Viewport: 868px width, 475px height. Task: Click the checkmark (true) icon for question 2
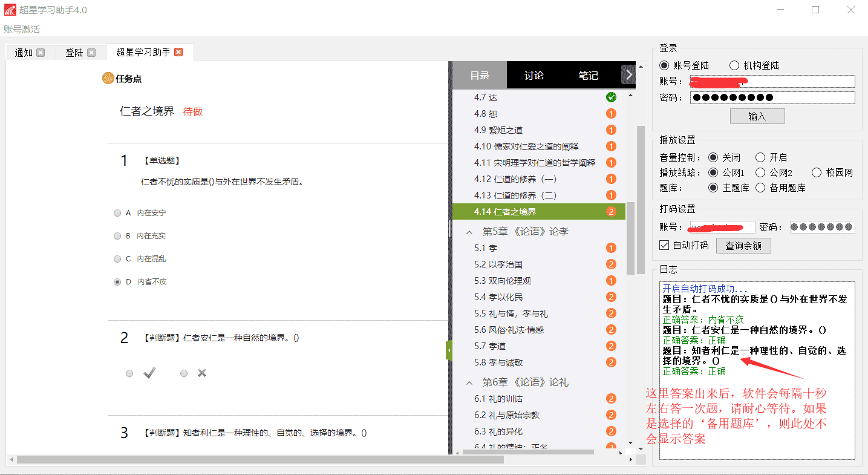point(149,373)
